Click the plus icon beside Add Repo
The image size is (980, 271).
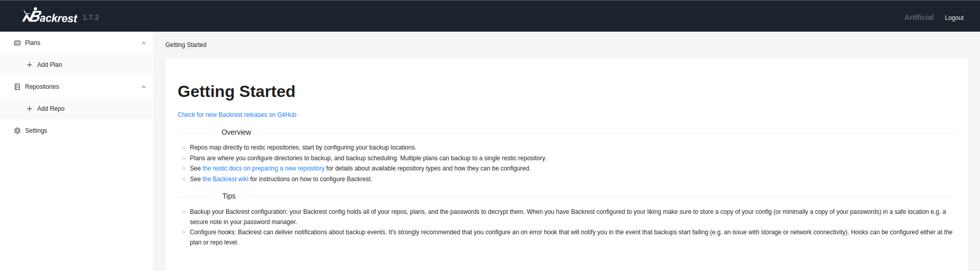[30, 109]
